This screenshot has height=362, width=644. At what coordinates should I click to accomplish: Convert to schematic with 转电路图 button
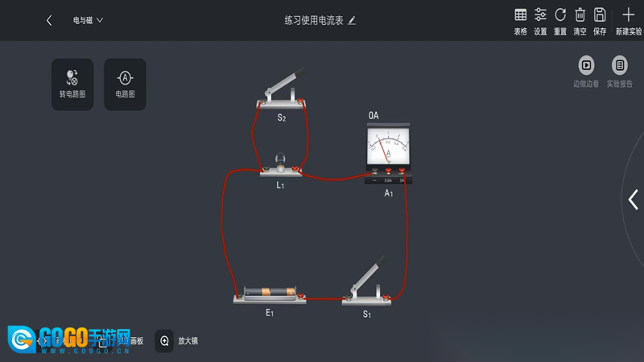coord(72,84)
